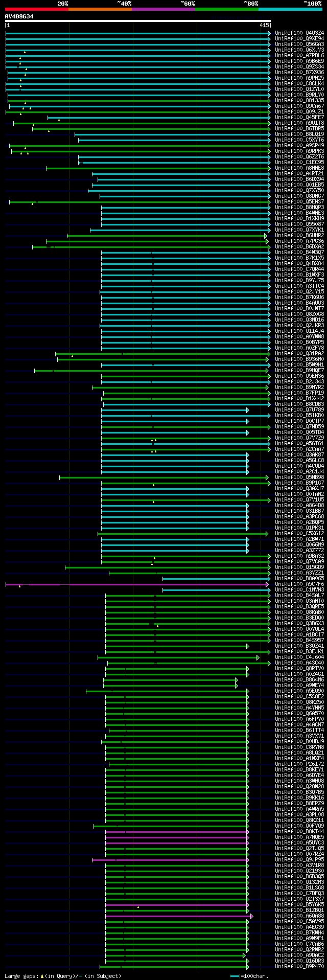
Task: Select UniRef100_A5EQ90 label
Action: click(299, 691)
